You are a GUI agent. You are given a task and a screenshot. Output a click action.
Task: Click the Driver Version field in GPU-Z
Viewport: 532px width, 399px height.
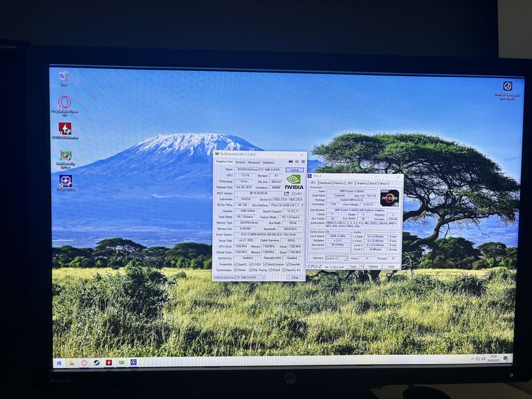[268, 234]
